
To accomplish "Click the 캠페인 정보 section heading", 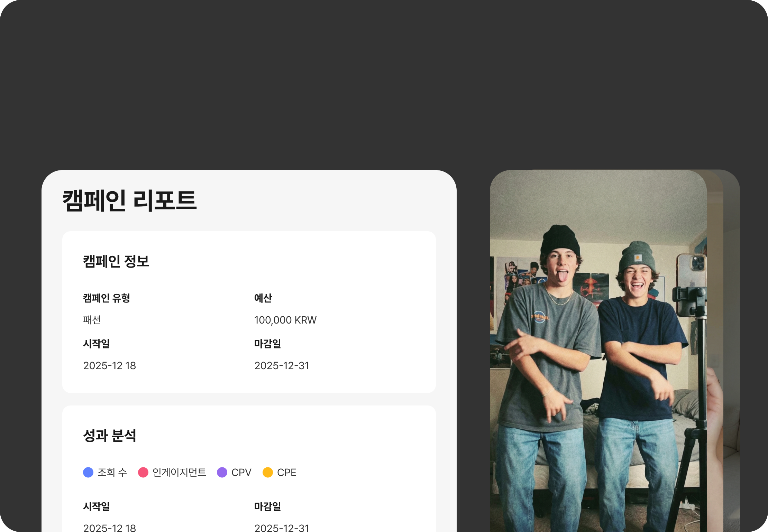I will (116, 261).
